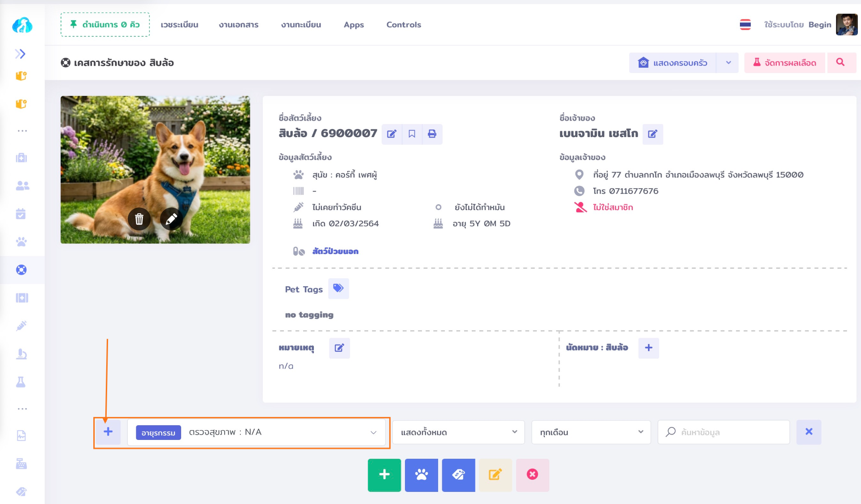Open the ทุกเดือน month dropdown
The image size is (861, 504).
coord(591,432)
